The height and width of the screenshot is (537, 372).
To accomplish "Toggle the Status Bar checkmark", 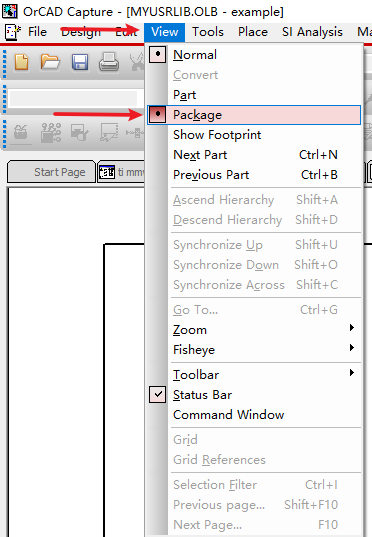I will click(x=158, y=395).
